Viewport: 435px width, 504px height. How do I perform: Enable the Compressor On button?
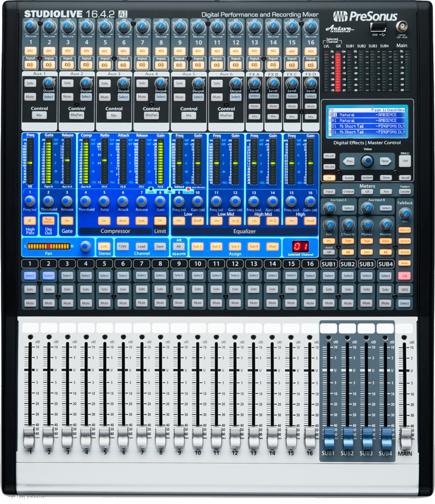coord(104,221)
